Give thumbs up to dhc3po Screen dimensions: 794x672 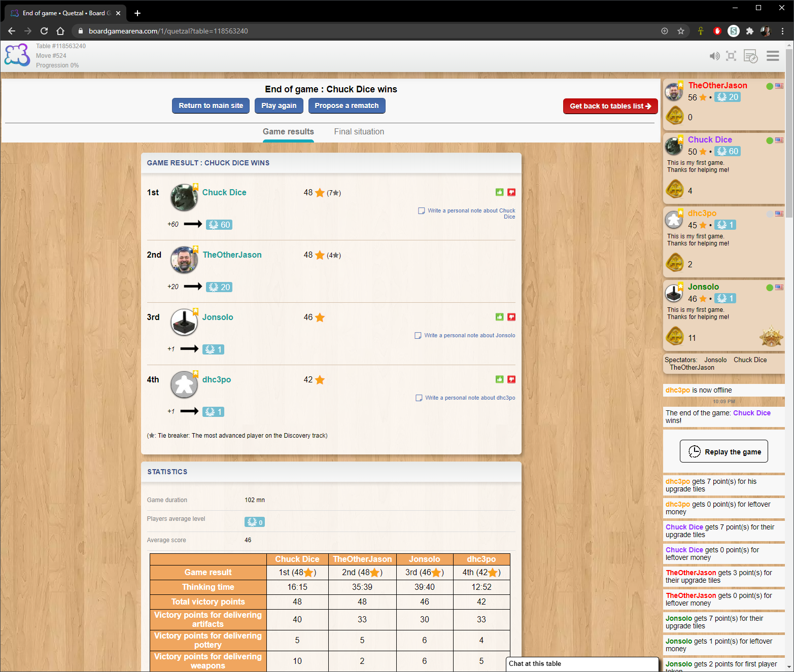click(x=500, y=379)
